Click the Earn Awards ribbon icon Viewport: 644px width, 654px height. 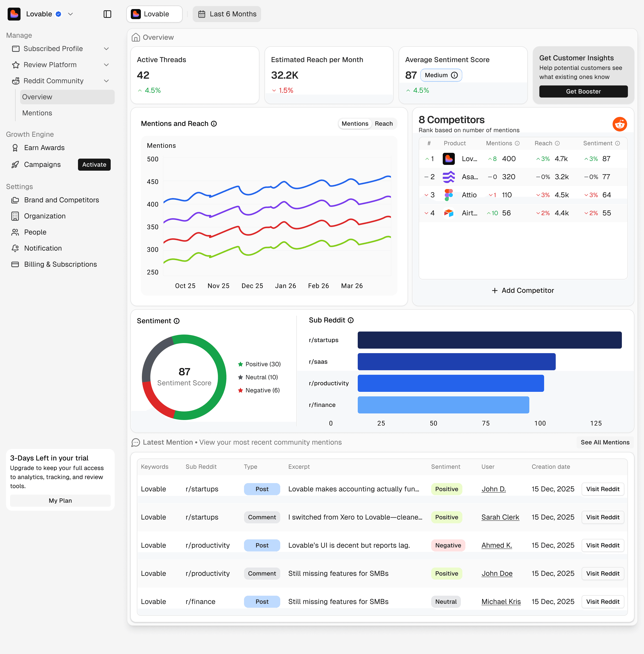15,148
